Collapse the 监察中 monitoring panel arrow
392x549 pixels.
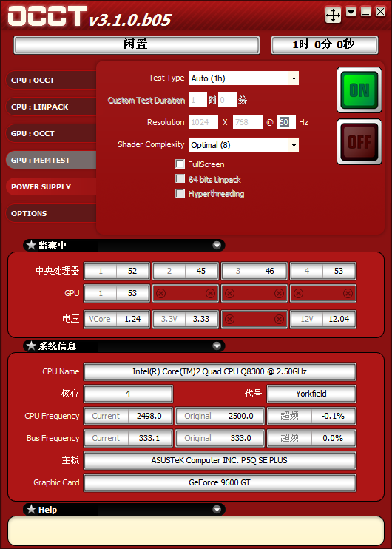click(217, 245)
